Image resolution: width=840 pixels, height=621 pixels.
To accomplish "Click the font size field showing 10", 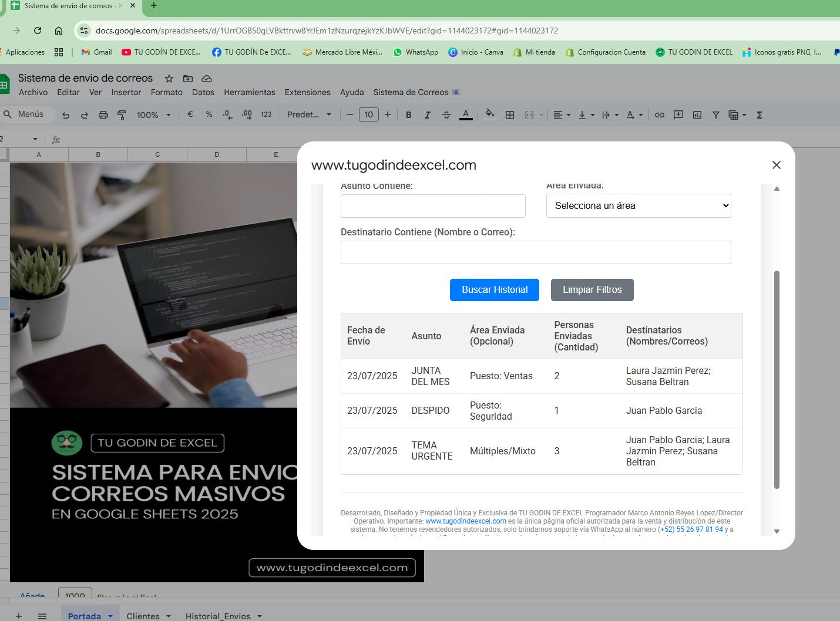I will tap(369, 114).
